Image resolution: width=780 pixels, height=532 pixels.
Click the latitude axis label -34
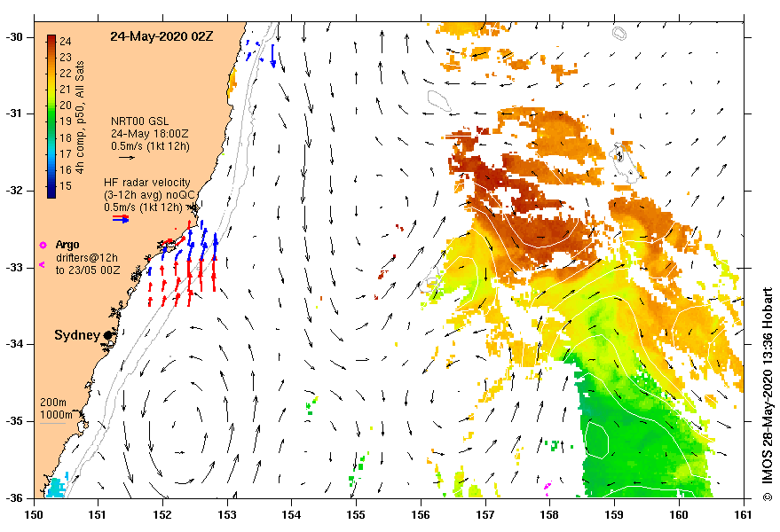click(x=13, y=344)
